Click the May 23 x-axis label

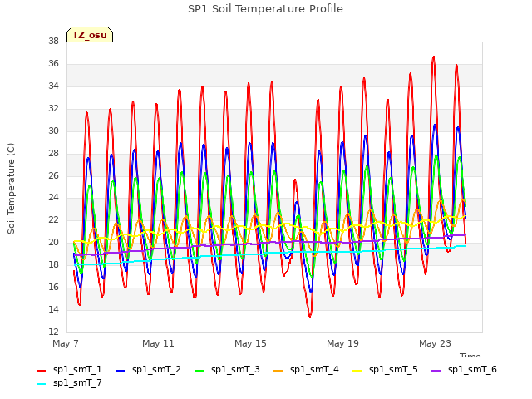click(435, 343)
